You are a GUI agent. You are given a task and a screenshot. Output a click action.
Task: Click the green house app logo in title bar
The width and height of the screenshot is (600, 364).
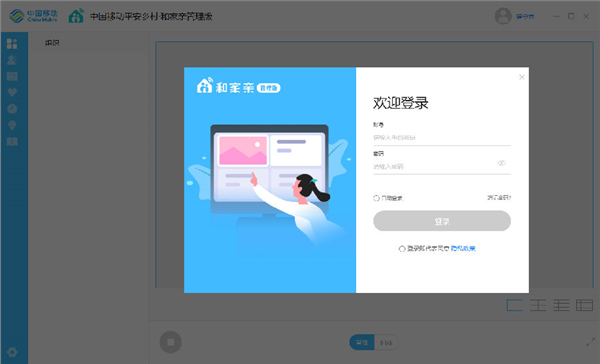[x=76, y=16]
